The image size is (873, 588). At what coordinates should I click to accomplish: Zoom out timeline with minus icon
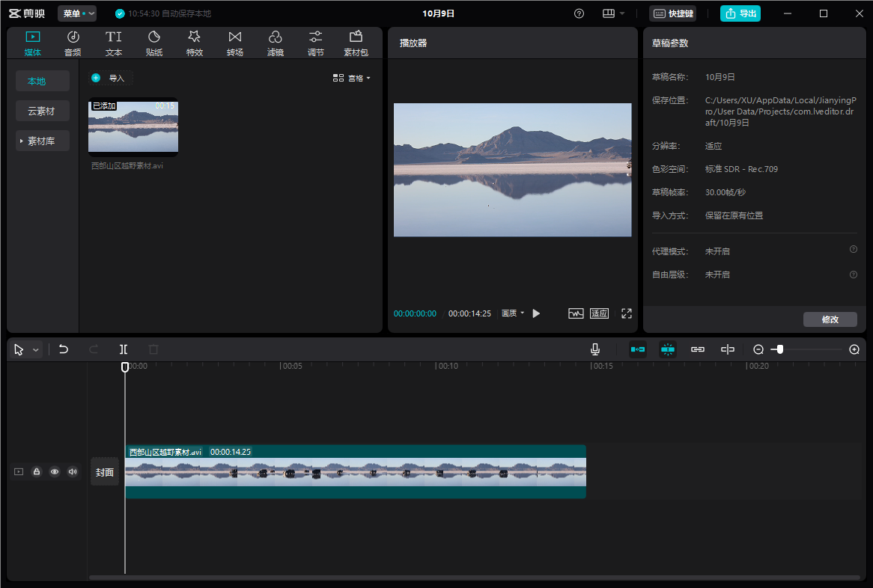(x=758, y=349)
